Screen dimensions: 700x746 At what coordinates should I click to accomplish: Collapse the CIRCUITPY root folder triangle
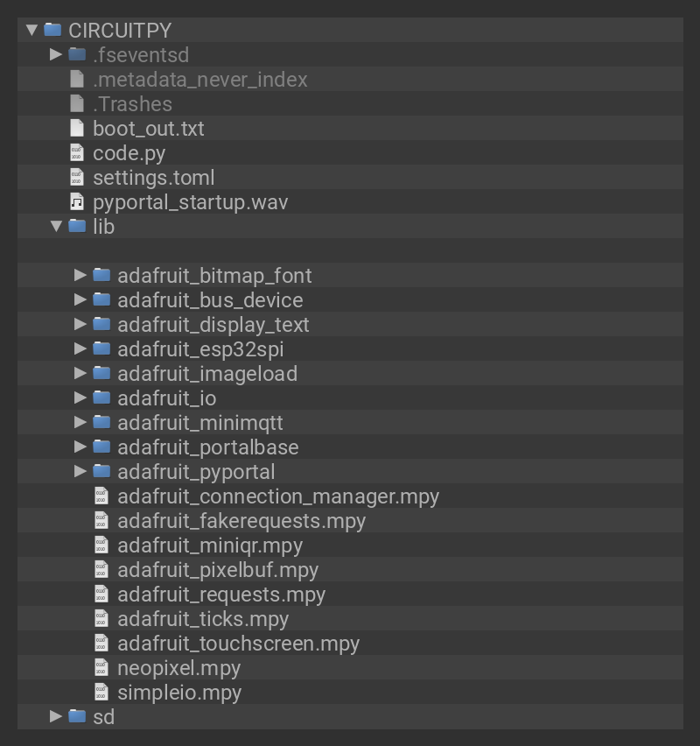click(x=32, y=30)
